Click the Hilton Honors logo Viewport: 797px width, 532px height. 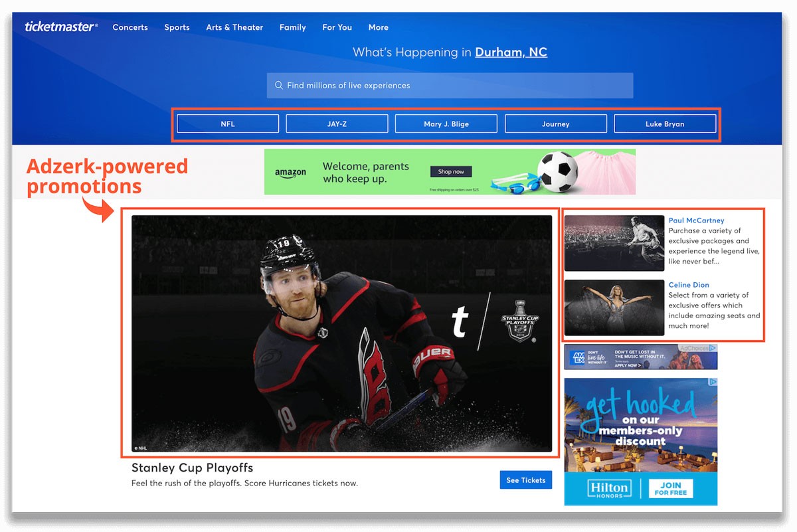(x=610, y=489)
